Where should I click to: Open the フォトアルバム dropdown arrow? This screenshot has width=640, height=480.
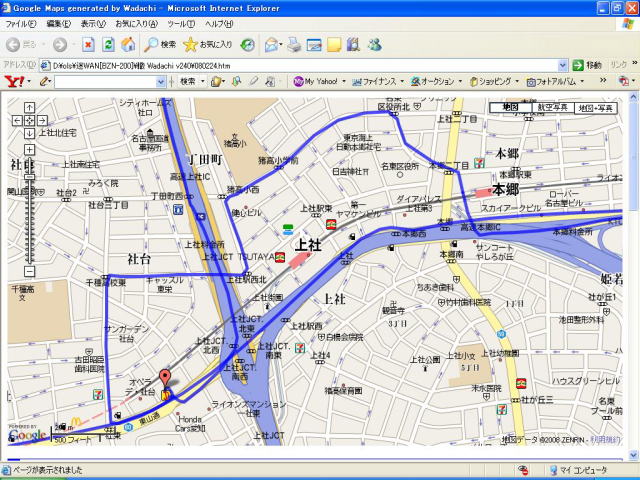(x=582, y=82)
